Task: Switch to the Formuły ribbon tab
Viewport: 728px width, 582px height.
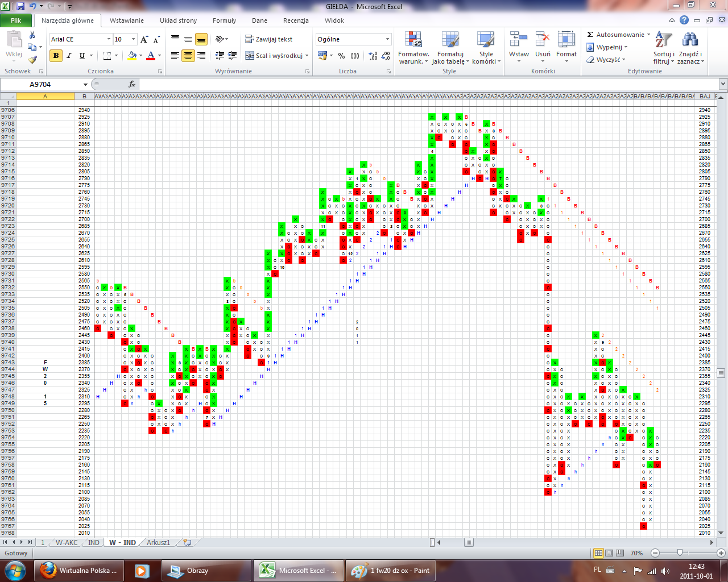Action: coord(224,20)
